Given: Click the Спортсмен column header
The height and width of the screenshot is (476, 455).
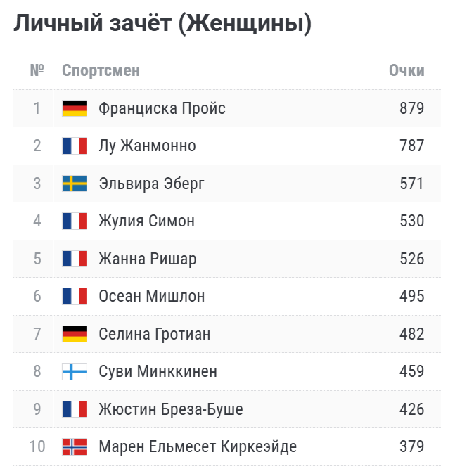Looking at the screenshot, I should [x=101, y=70].
